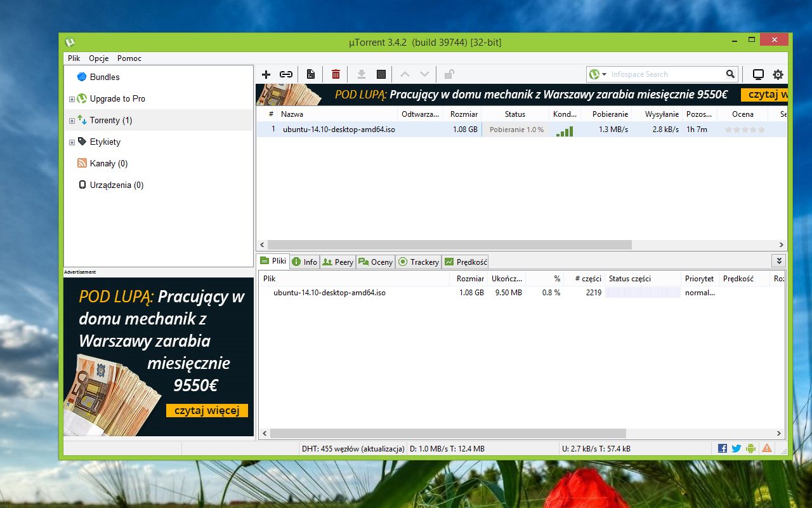Open the Opcje menu

pyautogui.click(x=99, y=58)
